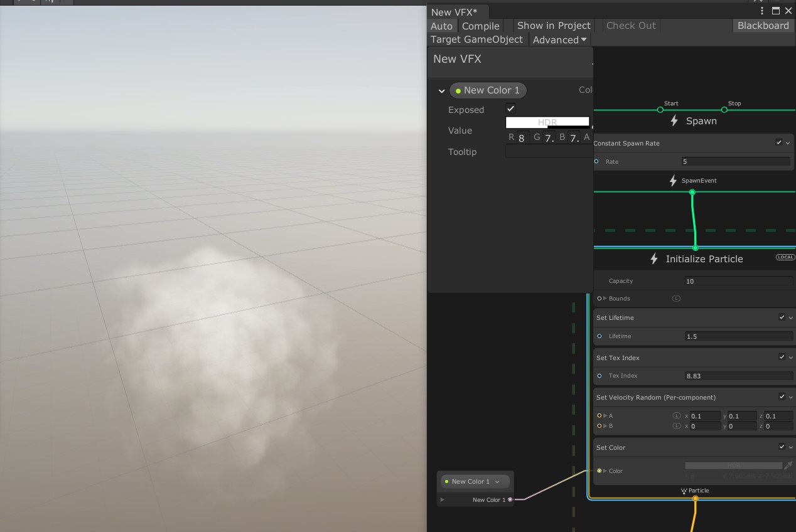Click the LOCAL space badge on Initialize Particle
The height and width of the screenshot is (532, 796).
click(x=785, y=257)
